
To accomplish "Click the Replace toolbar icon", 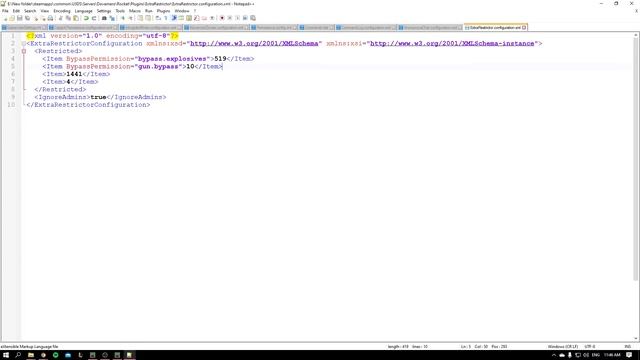I will click(x=112, y=18).
